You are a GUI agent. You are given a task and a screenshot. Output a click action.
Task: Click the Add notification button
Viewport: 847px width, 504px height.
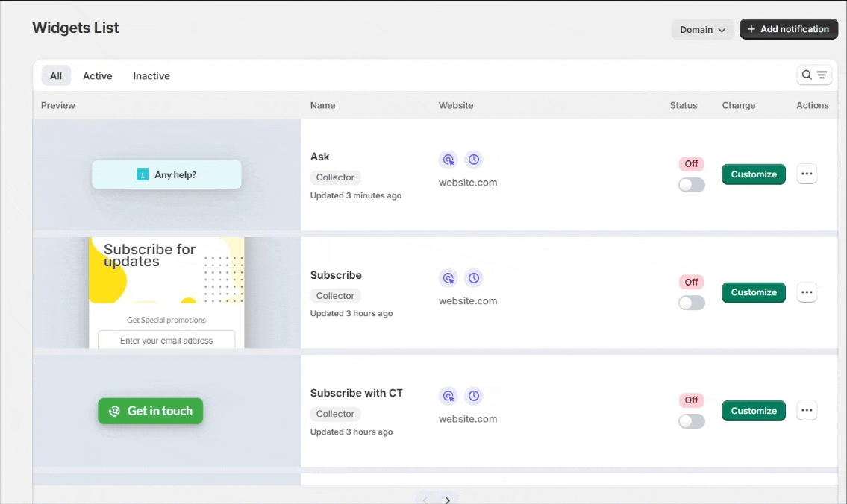click(788, 29)
